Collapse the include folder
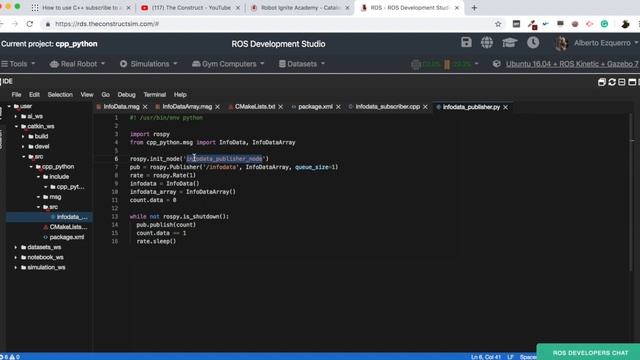 (38, 177)
